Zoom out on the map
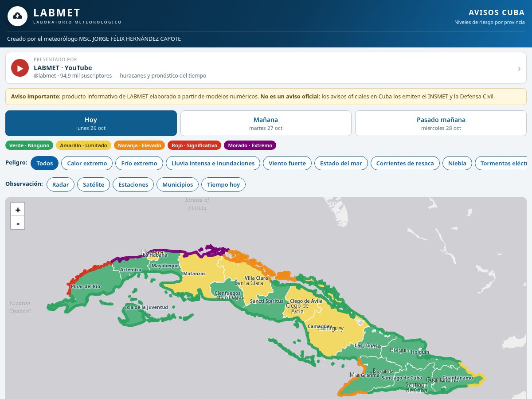This screenshot has height=399, width=532. 18,223
